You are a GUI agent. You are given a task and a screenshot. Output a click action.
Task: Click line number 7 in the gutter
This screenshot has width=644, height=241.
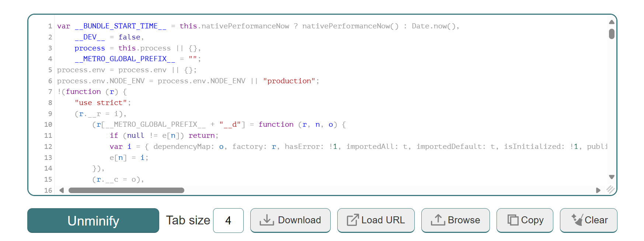click(x=50, y=92)
